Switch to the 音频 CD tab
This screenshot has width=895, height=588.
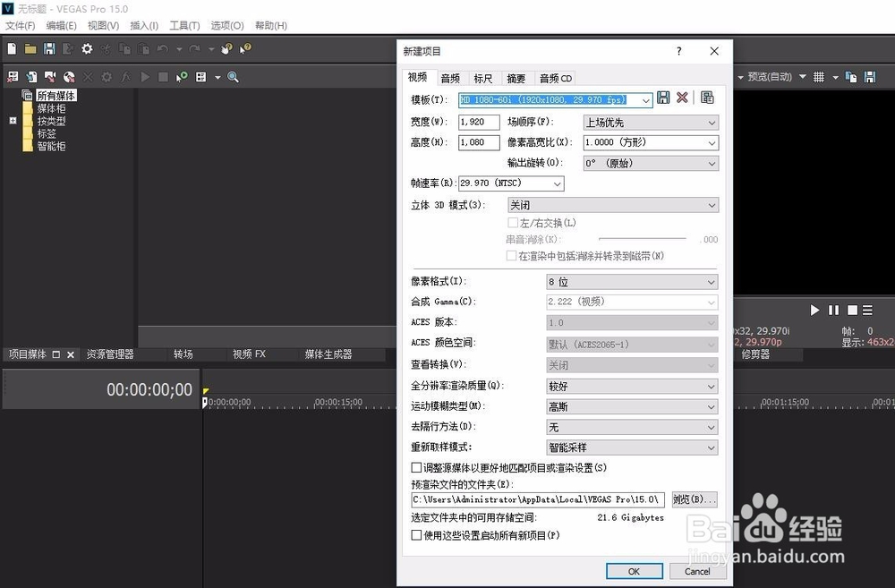point(556,78)
